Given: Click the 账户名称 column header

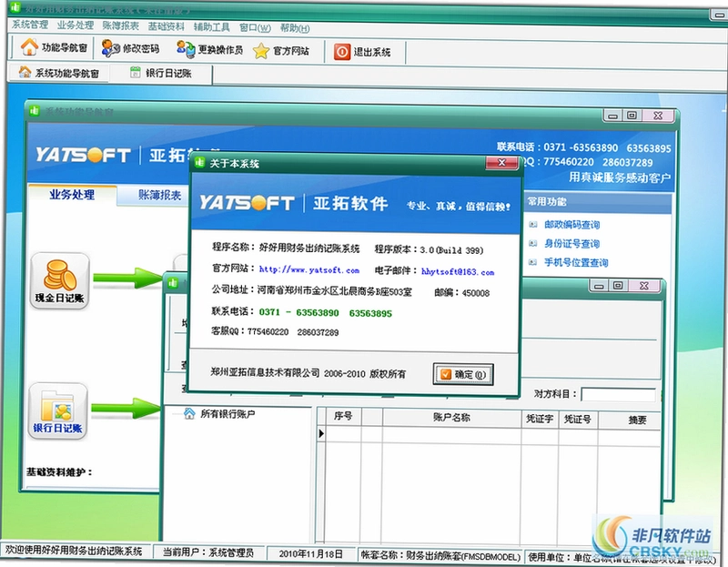Looking at the screenshot, I should pos(451,418).
